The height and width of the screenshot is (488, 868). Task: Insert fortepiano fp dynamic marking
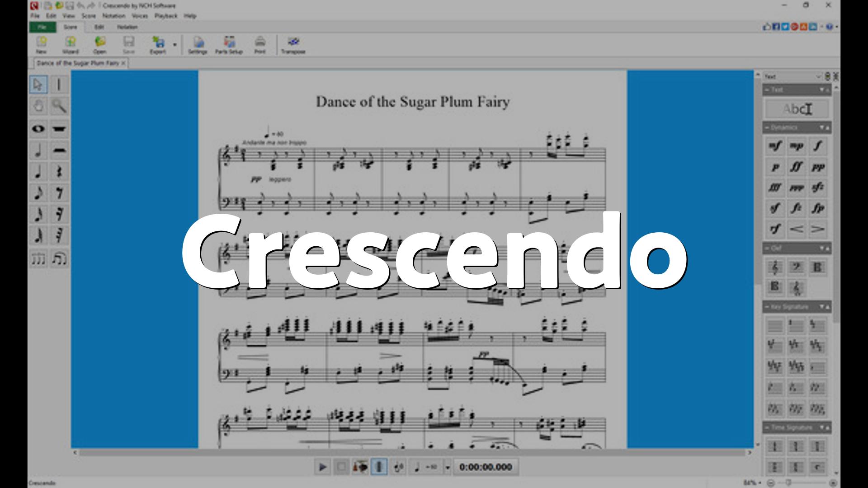[x=817, y=208]
